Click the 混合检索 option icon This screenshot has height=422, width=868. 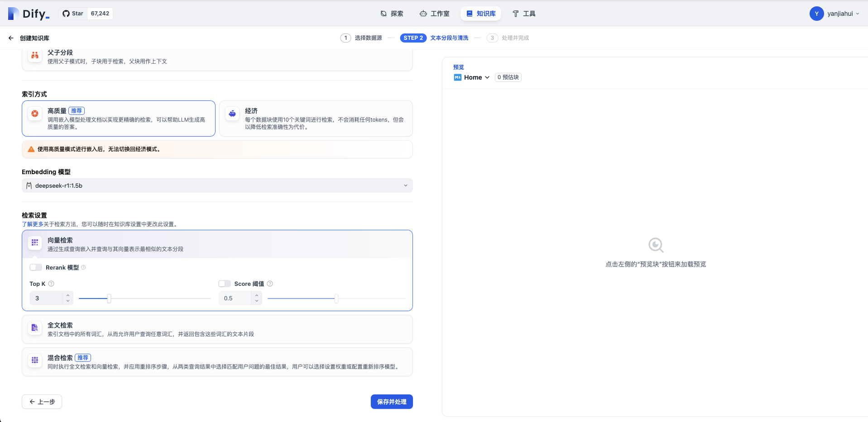(35, 360)
